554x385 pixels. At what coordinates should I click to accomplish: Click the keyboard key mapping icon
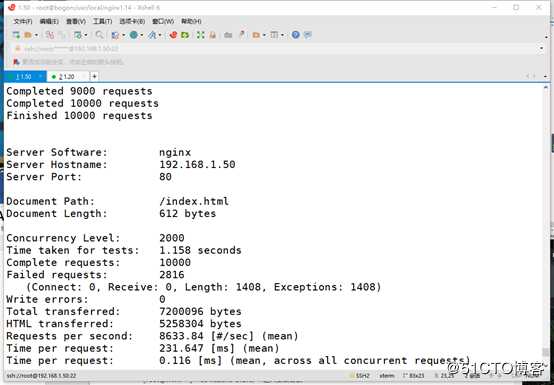[x=228, y=35]
